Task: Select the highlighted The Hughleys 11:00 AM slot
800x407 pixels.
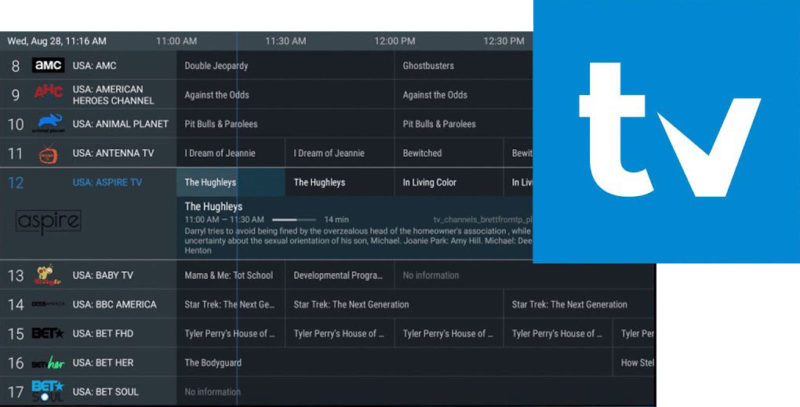Action: click(231, 182)
